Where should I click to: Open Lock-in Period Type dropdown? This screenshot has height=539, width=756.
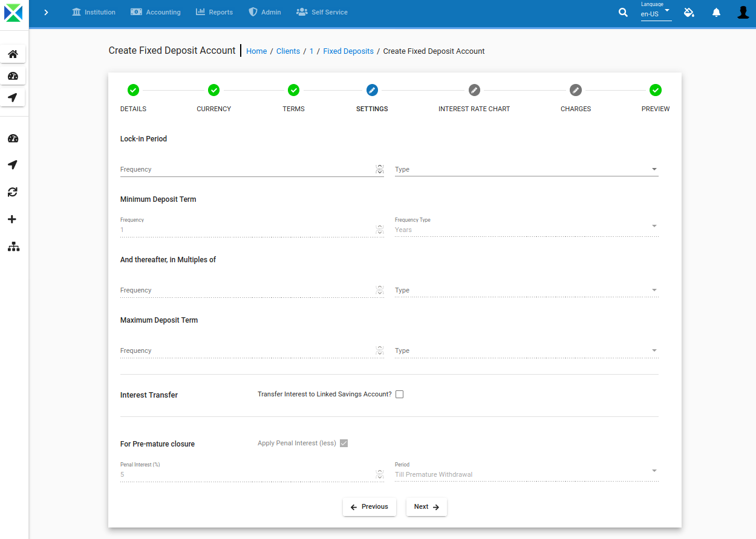pos(527,169)
